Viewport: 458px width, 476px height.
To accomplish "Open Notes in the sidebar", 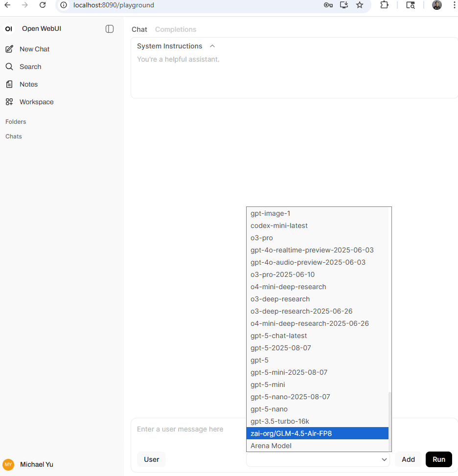I will 28,84.
